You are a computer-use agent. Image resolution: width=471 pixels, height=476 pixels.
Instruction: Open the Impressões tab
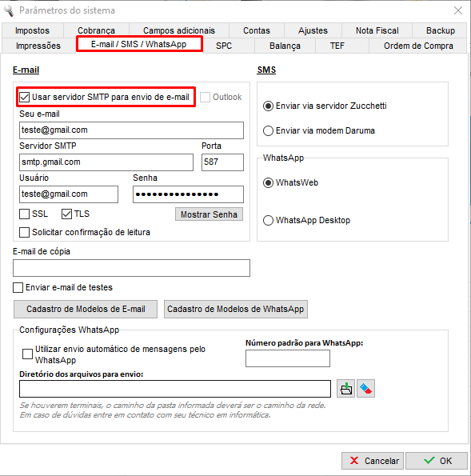pos(38,46)
